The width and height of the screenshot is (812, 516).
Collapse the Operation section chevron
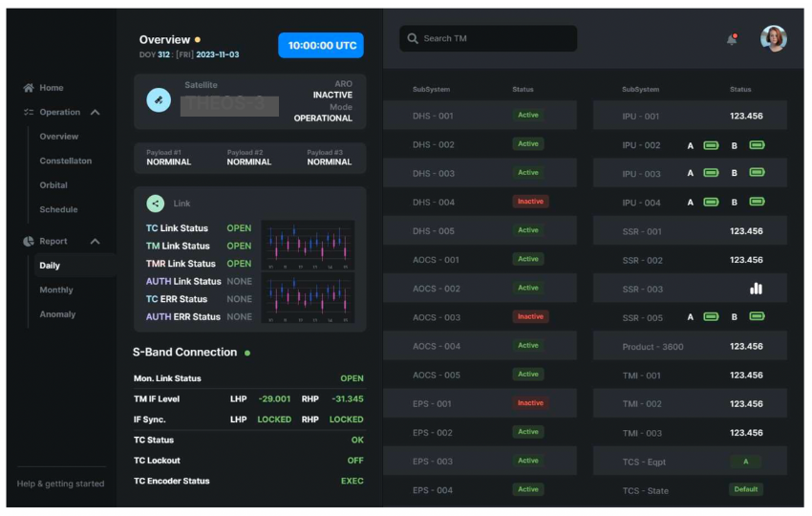(x=95, y=113)
